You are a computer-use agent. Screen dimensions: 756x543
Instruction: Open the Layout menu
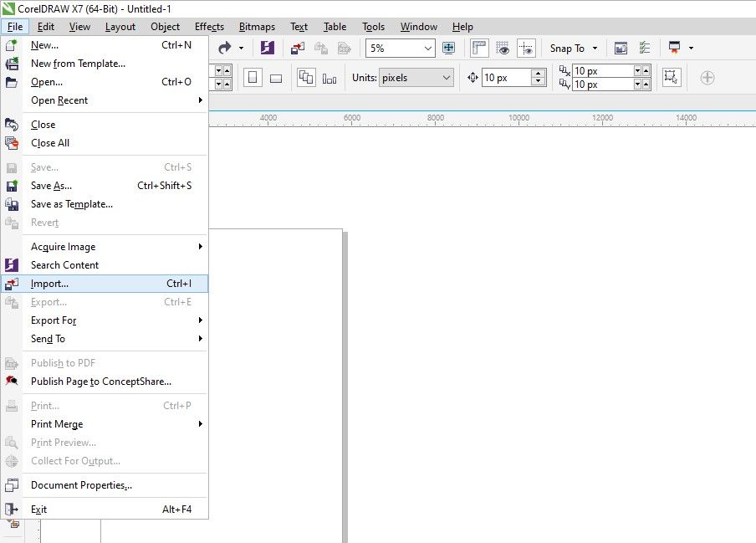(x=120, y=27)
